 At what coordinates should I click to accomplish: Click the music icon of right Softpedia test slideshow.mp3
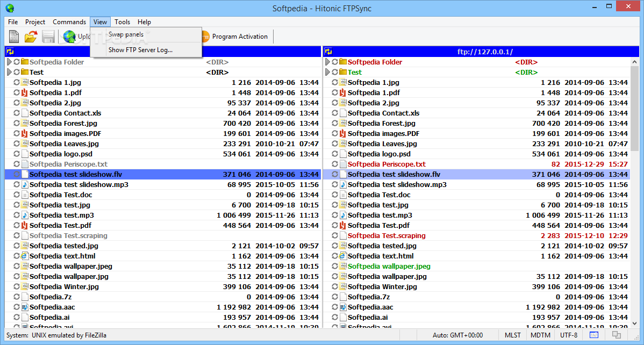point(342,184)
